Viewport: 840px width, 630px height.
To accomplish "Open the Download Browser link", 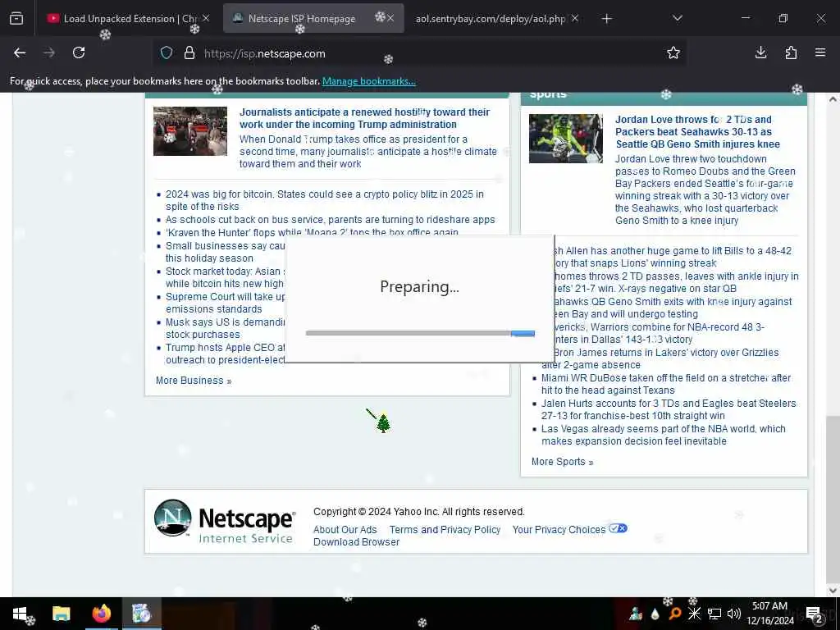I will (x=356, y=541).
